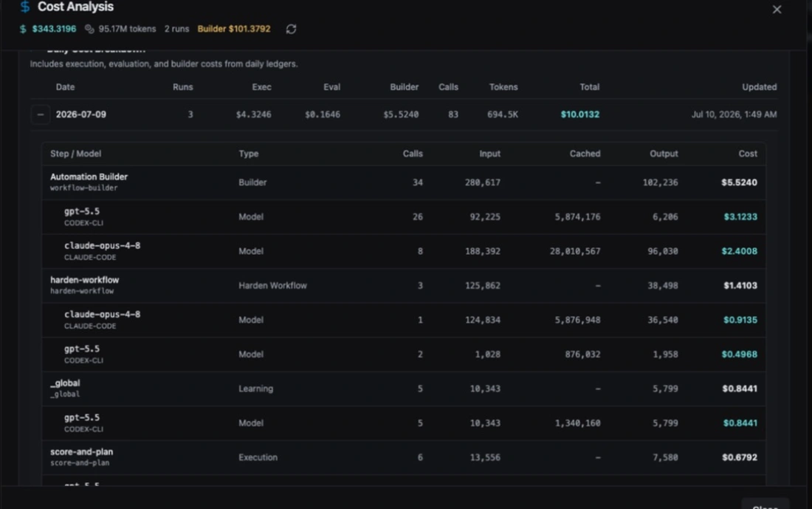Select the _global step name
The image size is (812, 509).
65,383
